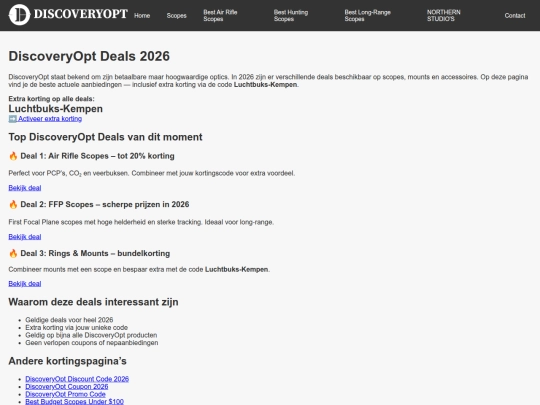540x405 pixels.
Task: Click bullet Geldig op bijna alle DiscoveryOpt producten
Action: coord(91,335)
